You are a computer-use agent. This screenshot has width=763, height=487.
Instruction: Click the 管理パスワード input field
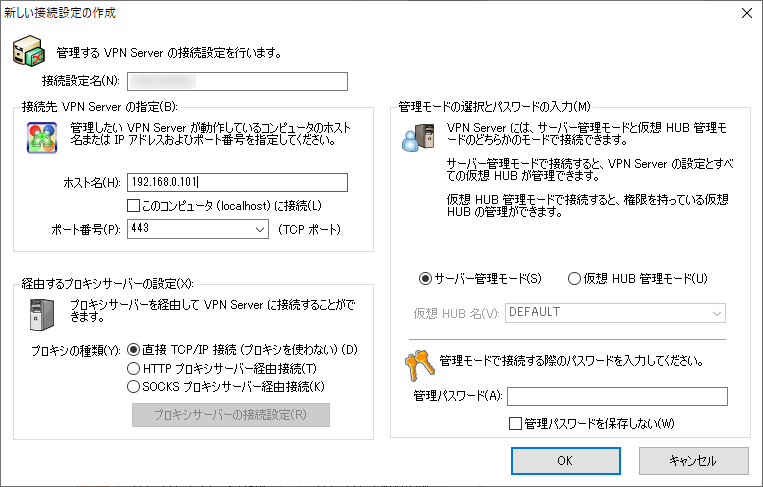pyautogui.click(x=618, y=396)
